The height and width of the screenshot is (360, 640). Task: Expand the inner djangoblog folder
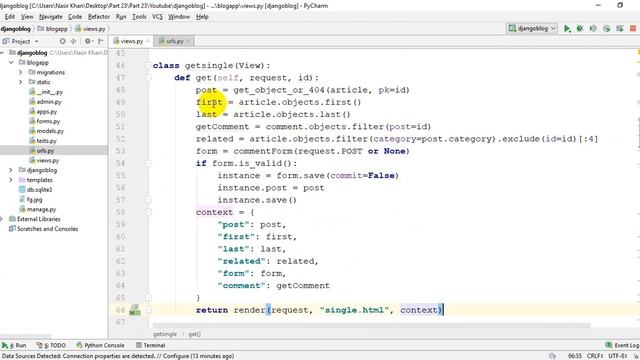pyautogui.click(x=11, y=170)
